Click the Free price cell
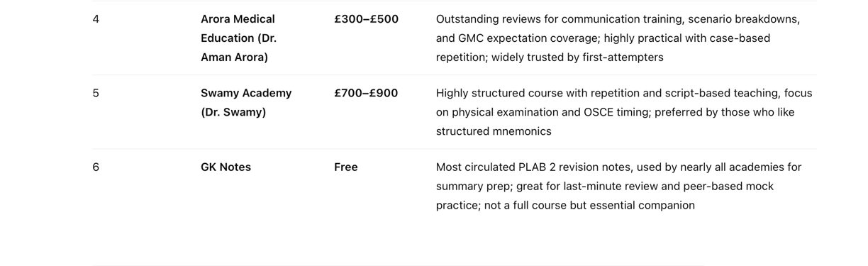868x266 pixels. click(346, 167)
